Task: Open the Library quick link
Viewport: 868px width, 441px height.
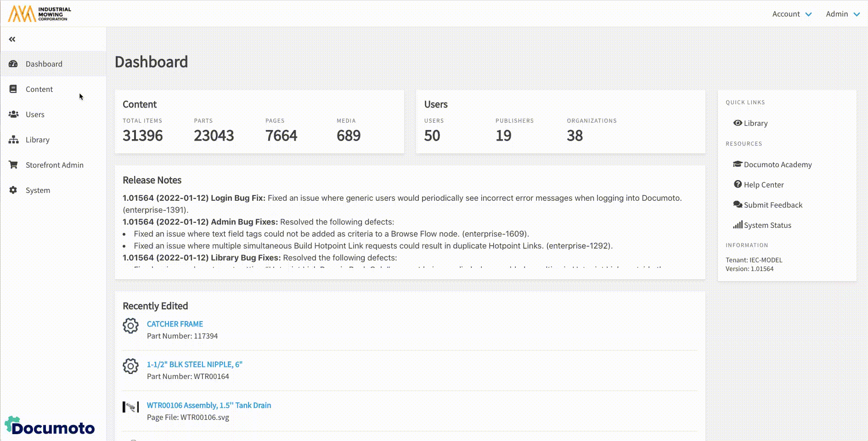Action: click(x=755, y=123)
